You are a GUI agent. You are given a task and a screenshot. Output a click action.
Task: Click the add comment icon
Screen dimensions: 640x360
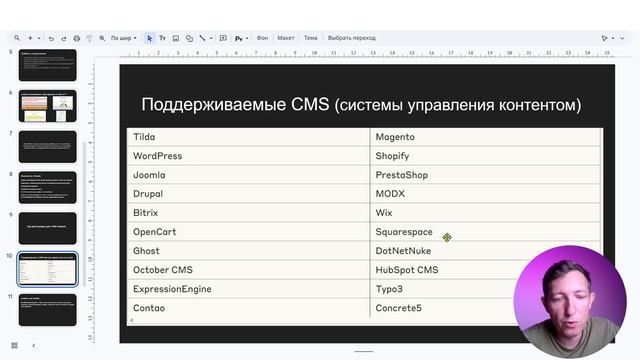pos(223,38)
